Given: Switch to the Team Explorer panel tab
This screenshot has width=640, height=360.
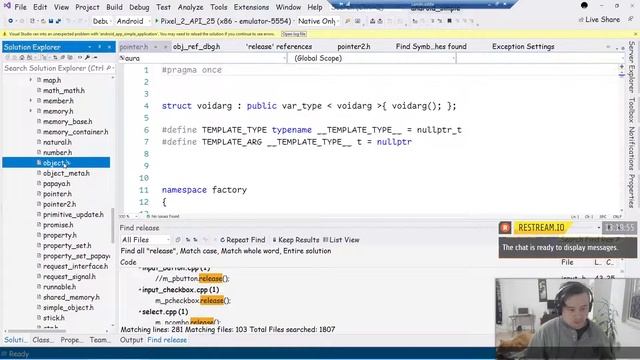Looking at the screenshot, I should tap(100, 340).
